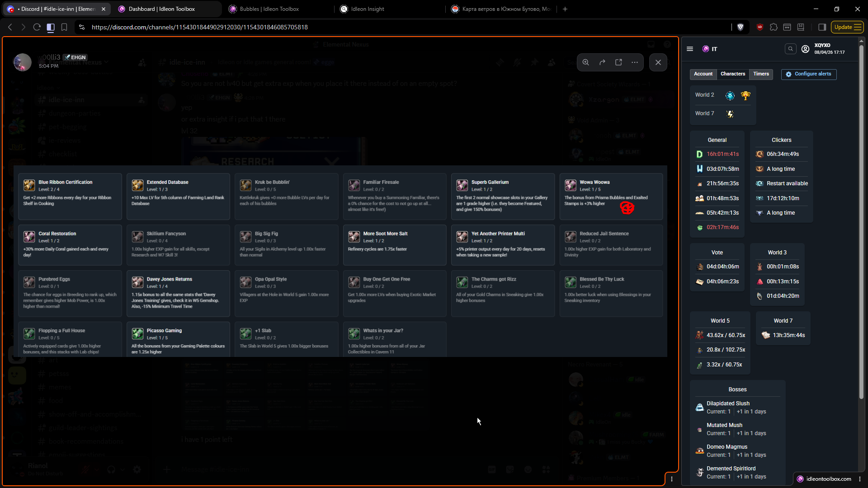Click the forward image arrow icon
This screenshot has width=868, height=488.
pos(602,62)
